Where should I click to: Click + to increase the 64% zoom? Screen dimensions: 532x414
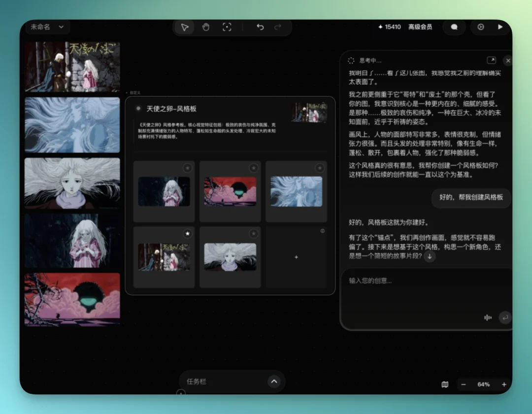click(x=504, y=384)
